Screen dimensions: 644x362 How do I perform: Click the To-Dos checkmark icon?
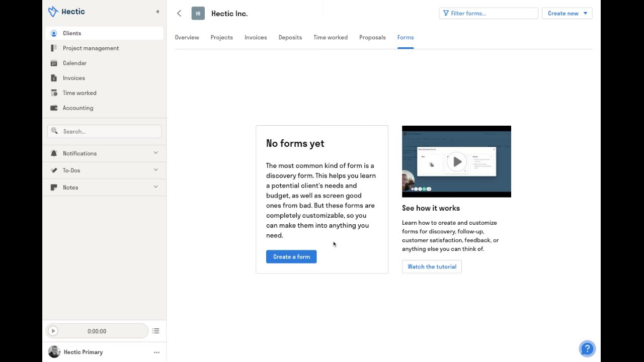tap(54, 170)
